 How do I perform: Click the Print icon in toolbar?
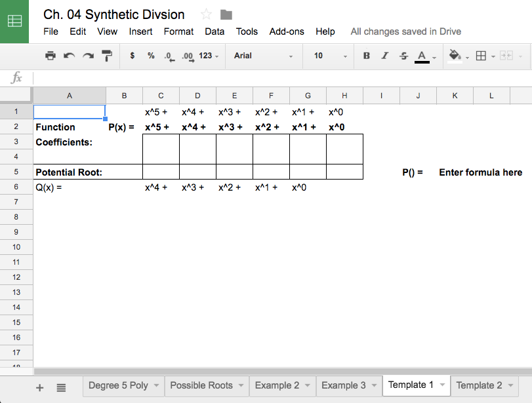point(51,56)
